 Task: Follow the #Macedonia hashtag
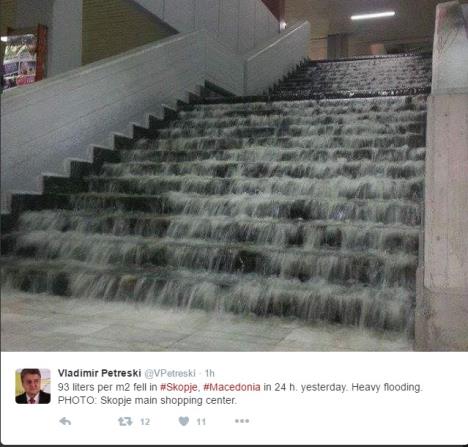tap(232, 387)
